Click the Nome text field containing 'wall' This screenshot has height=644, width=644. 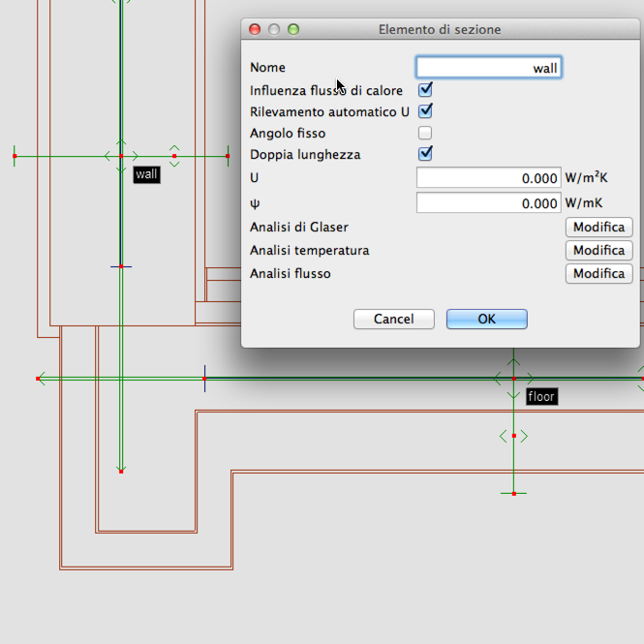pos(488,68)
